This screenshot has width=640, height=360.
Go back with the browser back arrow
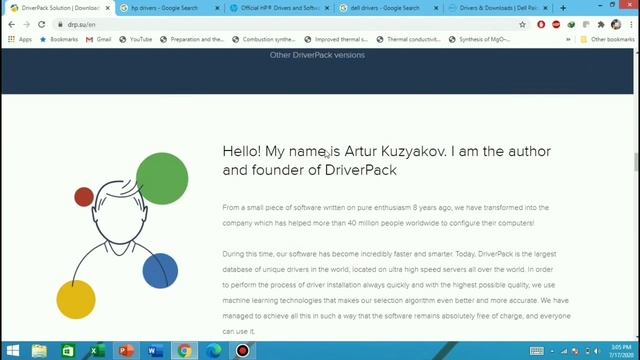tap(11, 24)
